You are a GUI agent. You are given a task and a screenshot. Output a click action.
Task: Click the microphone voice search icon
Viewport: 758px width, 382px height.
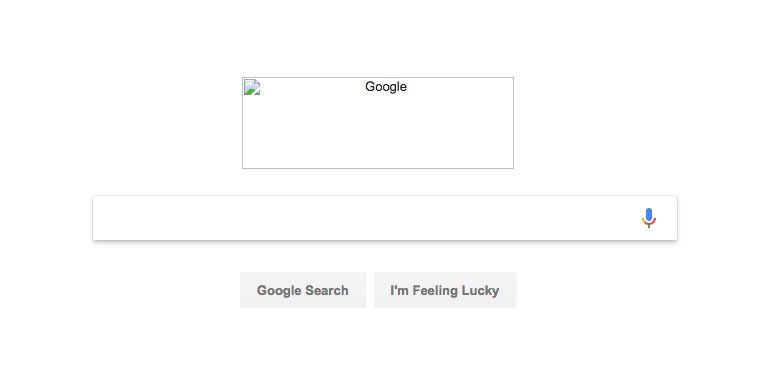(x=649, y=218)
